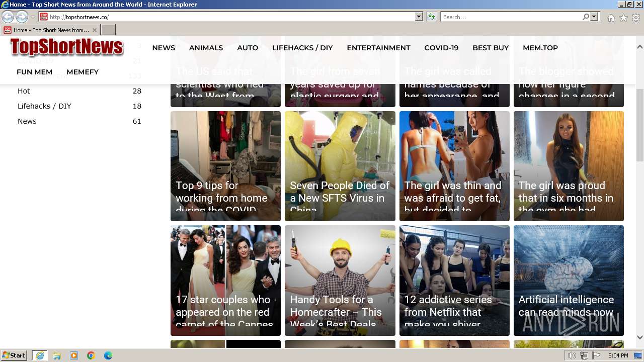Open the ANIMALS menu item
Viewport: 644px width, 362px height.
click(x=206, y=48)
